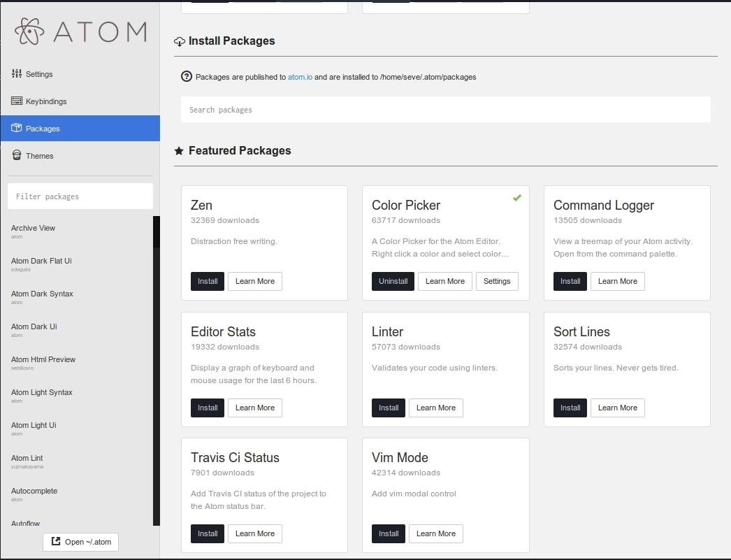Select Autocomplete in package list

tap(34, 491)
